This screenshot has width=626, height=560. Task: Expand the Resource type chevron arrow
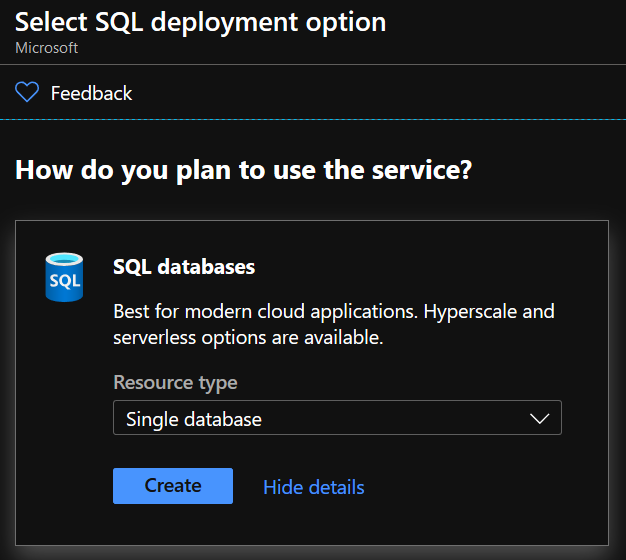point(539,418)
